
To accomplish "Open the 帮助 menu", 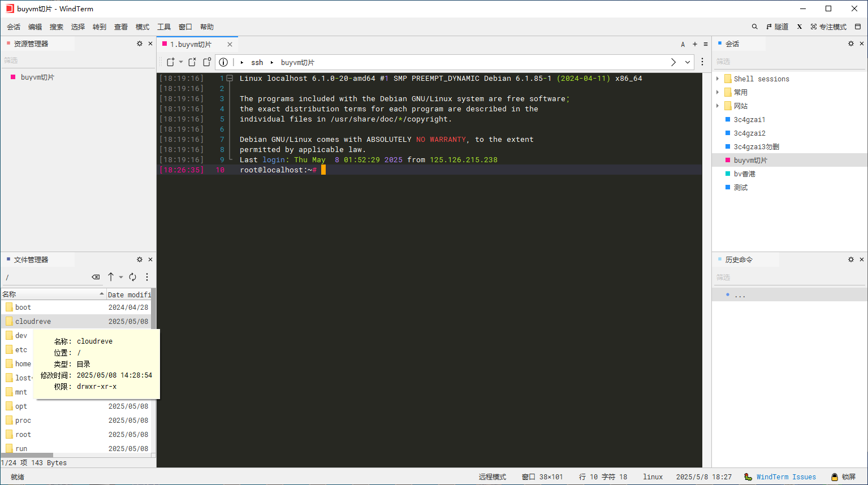I will (207, 27).
